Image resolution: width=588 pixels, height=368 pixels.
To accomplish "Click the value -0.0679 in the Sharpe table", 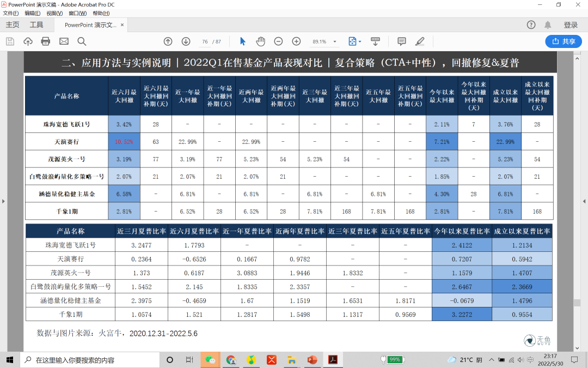I will point(462,301).
